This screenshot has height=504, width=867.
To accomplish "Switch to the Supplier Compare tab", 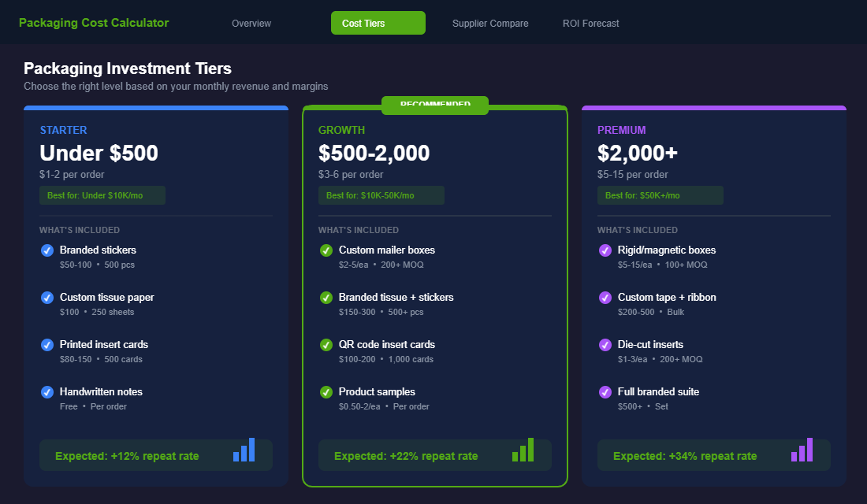I will (x=490, y=24).
